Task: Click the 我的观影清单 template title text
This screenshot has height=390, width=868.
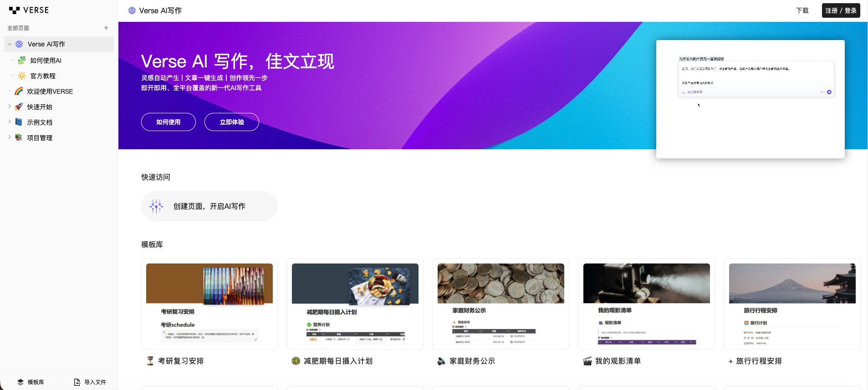Action: (x=618, y=361)
